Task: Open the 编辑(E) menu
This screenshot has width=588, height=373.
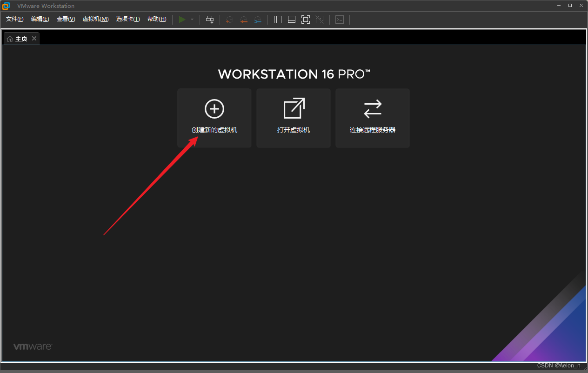Action: 40,19
